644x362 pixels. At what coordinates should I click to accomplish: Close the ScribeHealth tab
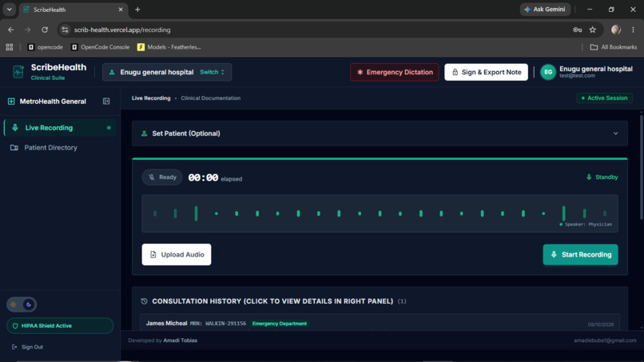121,10
